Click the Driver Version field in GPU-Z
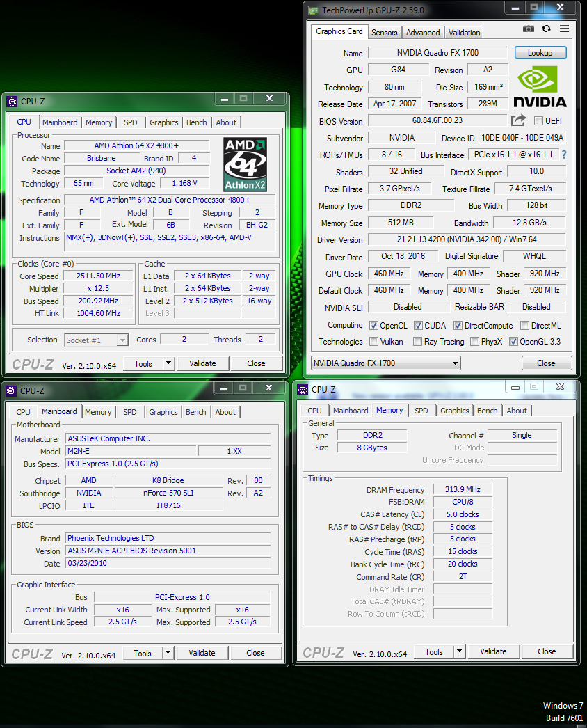 (x=467, y=239)
